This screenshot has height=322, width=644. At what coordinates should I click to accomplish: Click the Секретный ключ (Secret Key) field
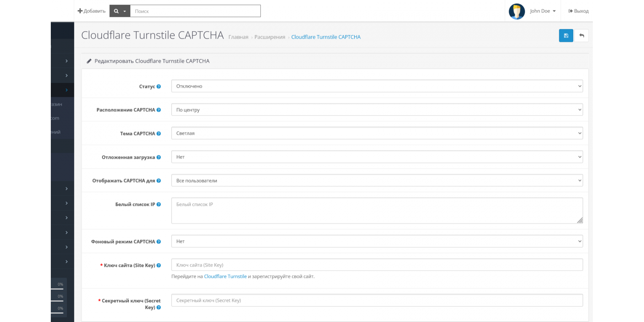tap(377, 300)
